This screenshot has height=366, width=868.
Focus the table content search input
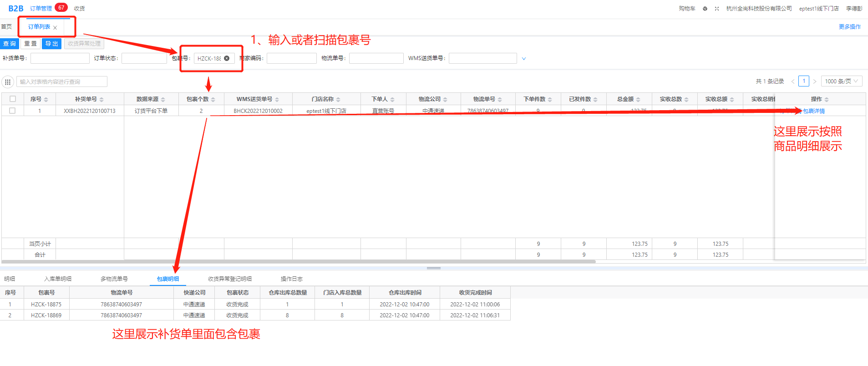[x=62, y=82]
